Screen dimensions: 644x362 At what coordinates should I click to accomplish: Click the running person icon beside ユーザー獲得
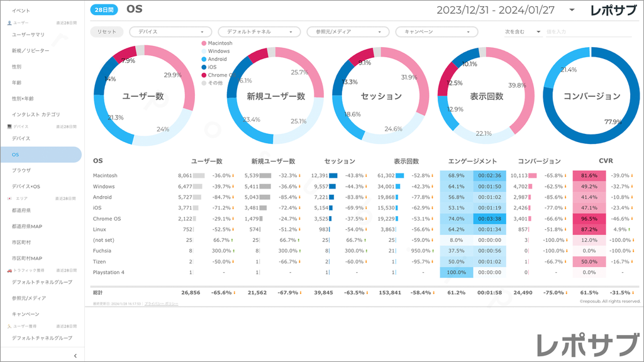point(9,326)
